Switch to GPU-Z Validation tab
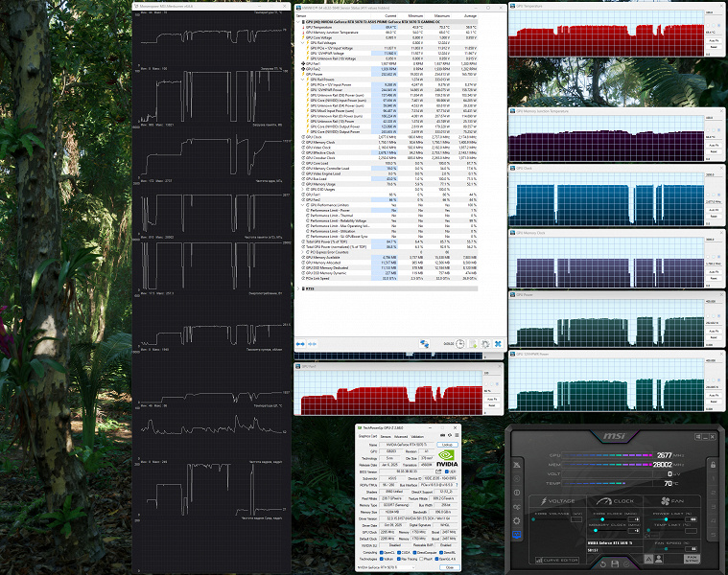 417,437
